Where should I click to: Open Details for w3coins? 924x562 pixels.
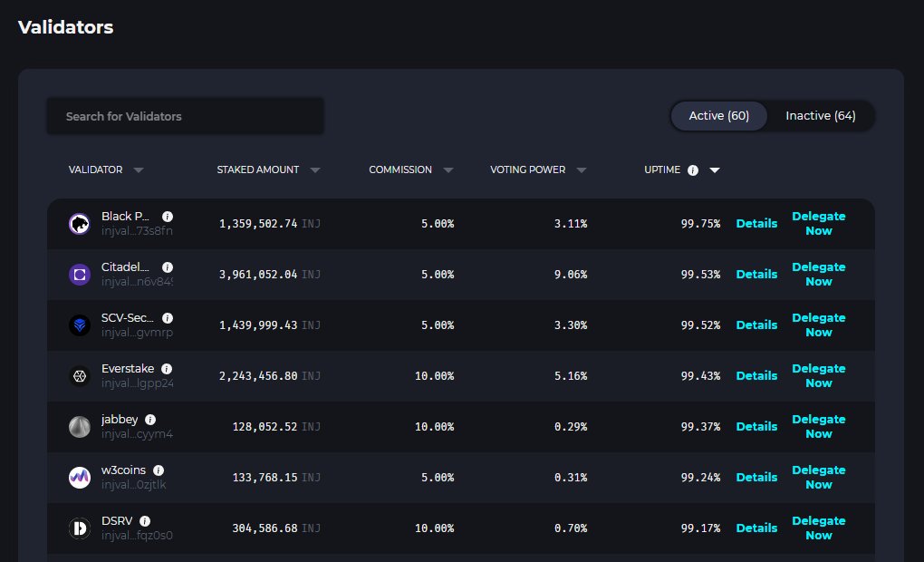pyautogui.click(x=756, y=477)
